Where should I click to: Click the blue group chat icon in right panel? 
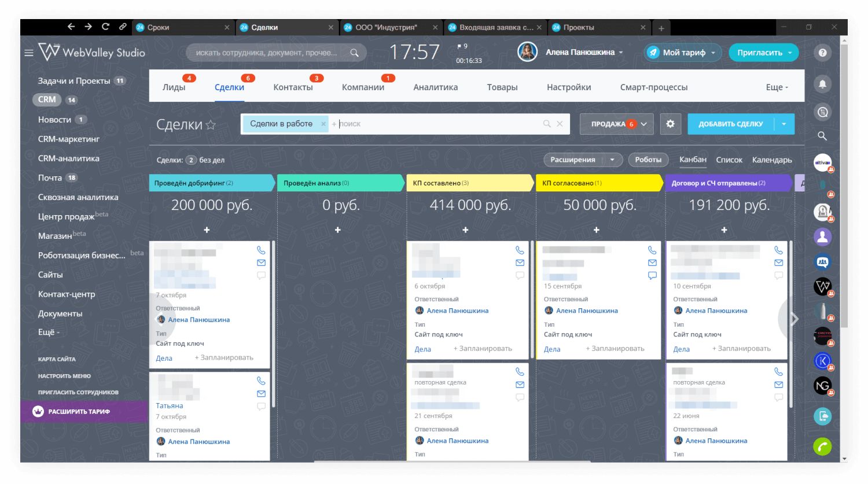(822, 262)
